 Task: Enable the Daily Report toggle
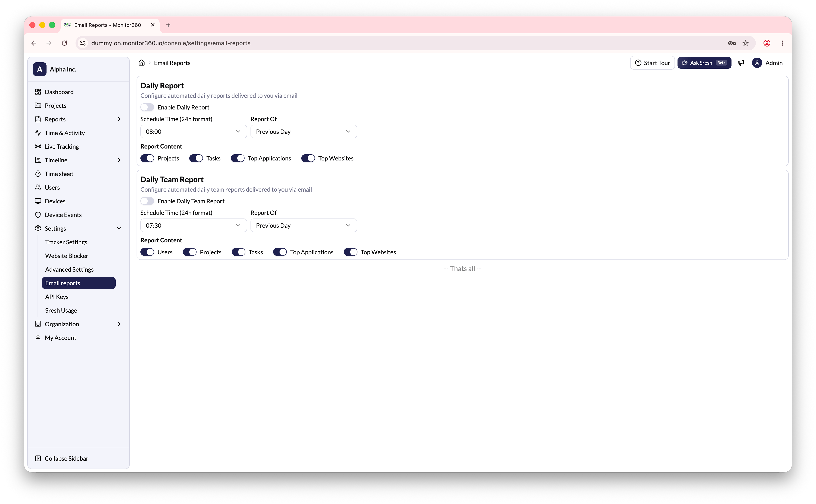click(147, 107)
